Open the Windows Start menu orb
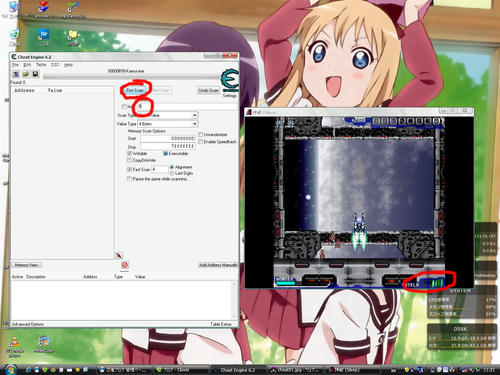 [x=10, y=369]
